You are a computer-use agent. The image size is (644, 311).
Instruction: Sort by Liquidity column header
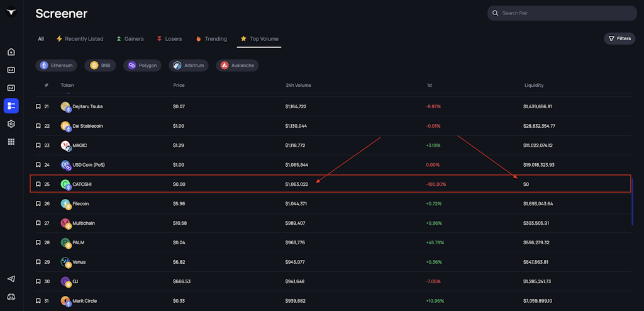534,85
